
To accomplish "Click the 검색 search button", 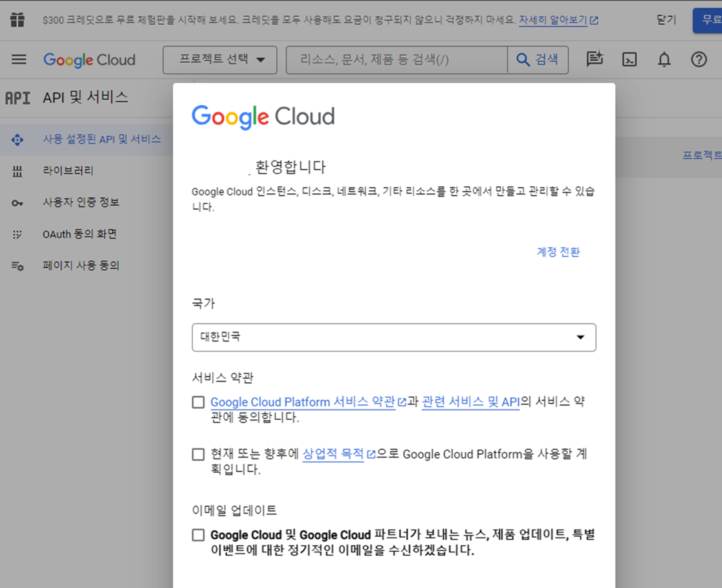I will [538, 60].
